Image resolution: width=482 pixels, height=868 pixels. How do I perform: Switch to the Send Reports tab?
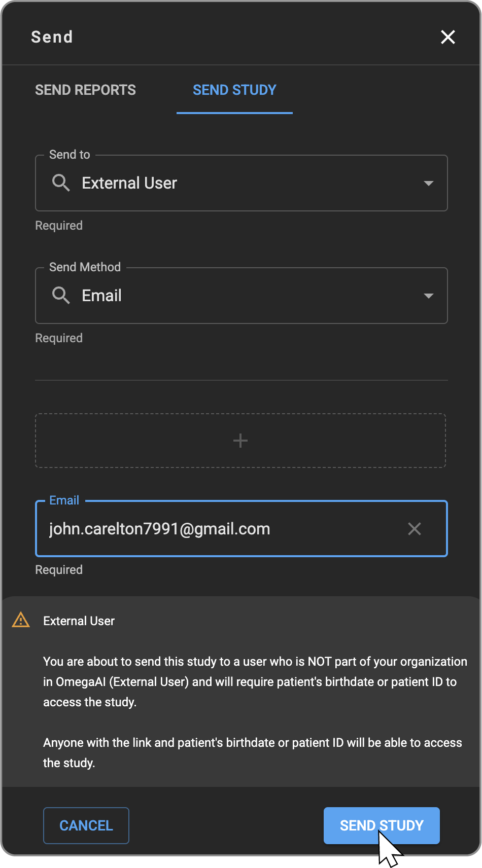tap(85, 90)
